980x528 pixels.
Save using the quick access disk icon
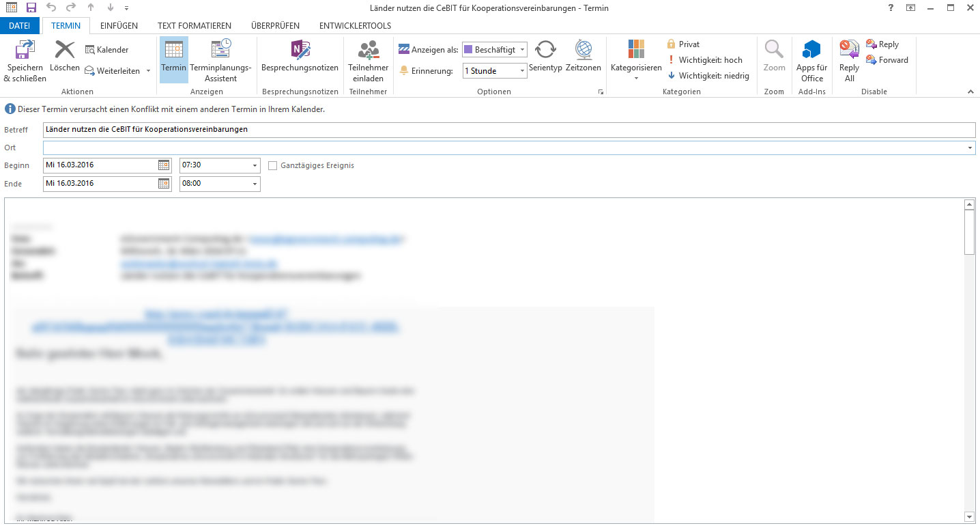(31, 8)
